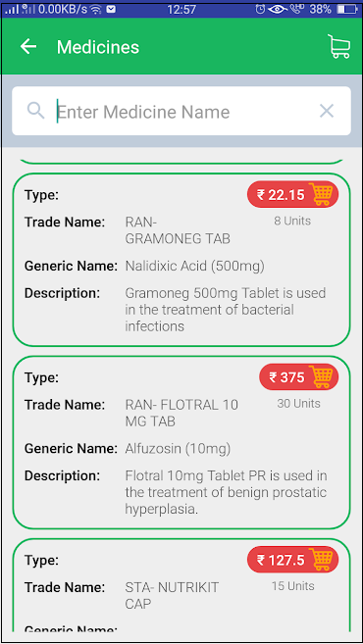Tap the ₹ 375 price button
The height and width of the screenshot is (644, 363).
pos(298,376)
